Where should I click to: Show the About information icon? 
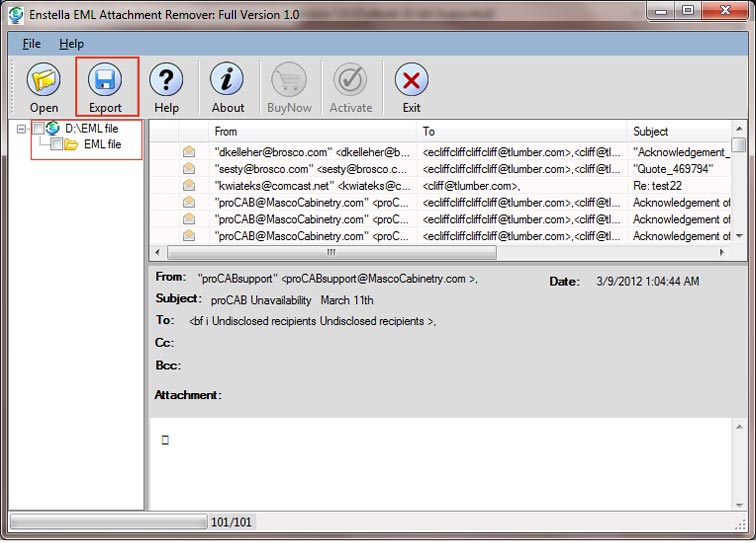(228, 80)
